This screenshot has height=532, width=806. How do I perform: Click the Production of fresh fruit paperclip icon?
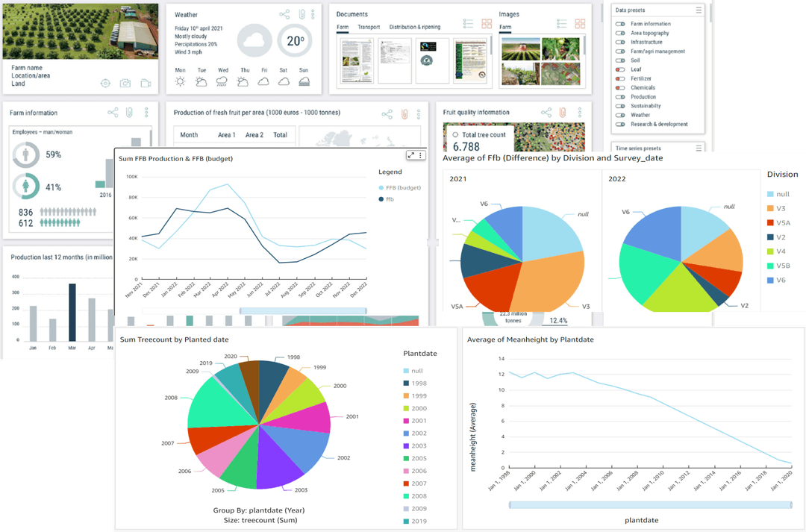404,114
